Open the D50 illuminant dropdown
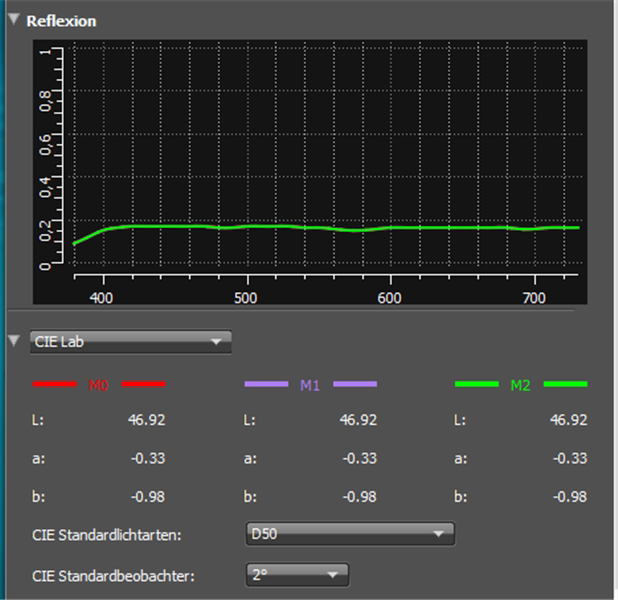Screen dimensions: 618x600 tap(350, 534)
